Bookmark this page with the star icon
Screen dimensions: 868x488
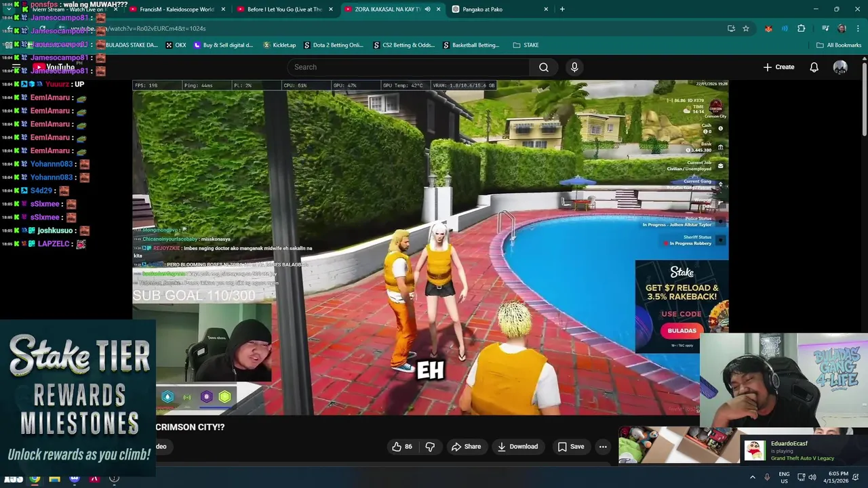(746, 28)
